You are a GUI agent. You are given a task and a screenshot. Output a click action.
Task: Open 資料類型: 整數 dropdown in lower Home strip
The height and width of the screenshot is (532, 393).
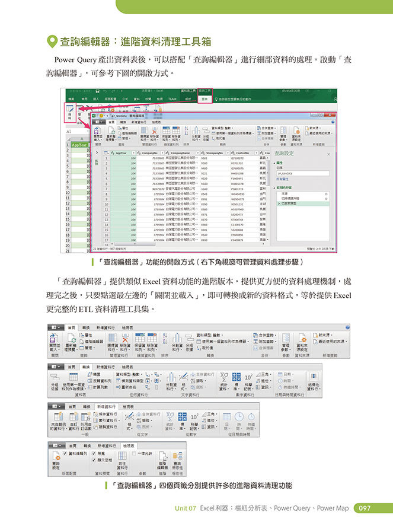point(210,335)
